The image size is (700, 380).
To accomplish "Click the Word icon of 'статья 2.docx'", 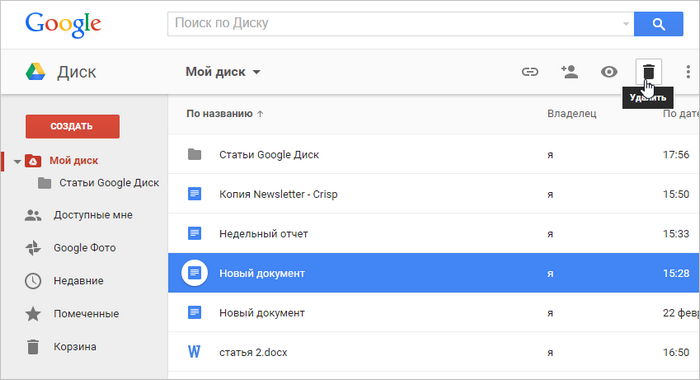I will click(194, 352).
